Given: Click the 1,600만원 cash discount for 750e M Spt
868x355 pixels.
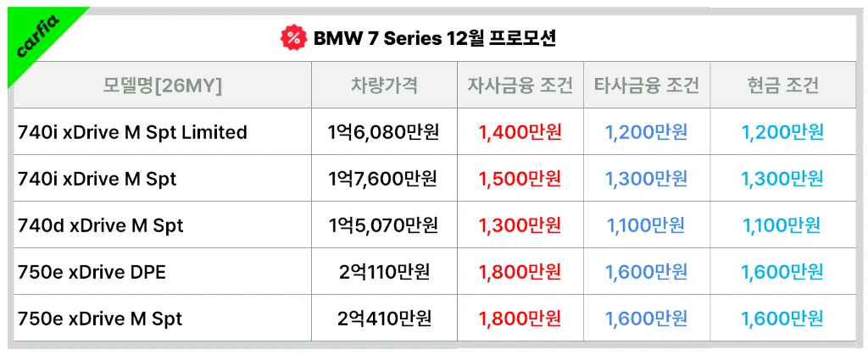Looking at the screenshot, I should point(782,319).
